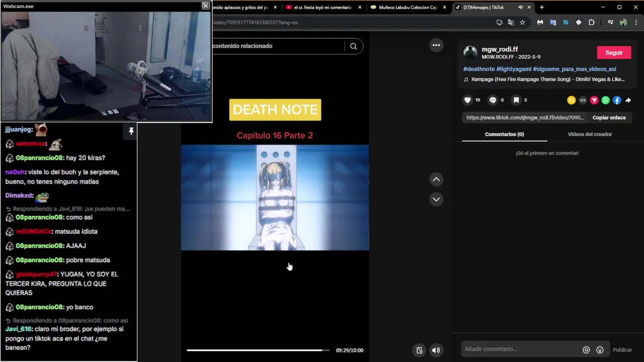The height and width of the screenshot is (362, 644).
Task: Click username jjjuanjog in chat
Action: (x=19, y=130)
